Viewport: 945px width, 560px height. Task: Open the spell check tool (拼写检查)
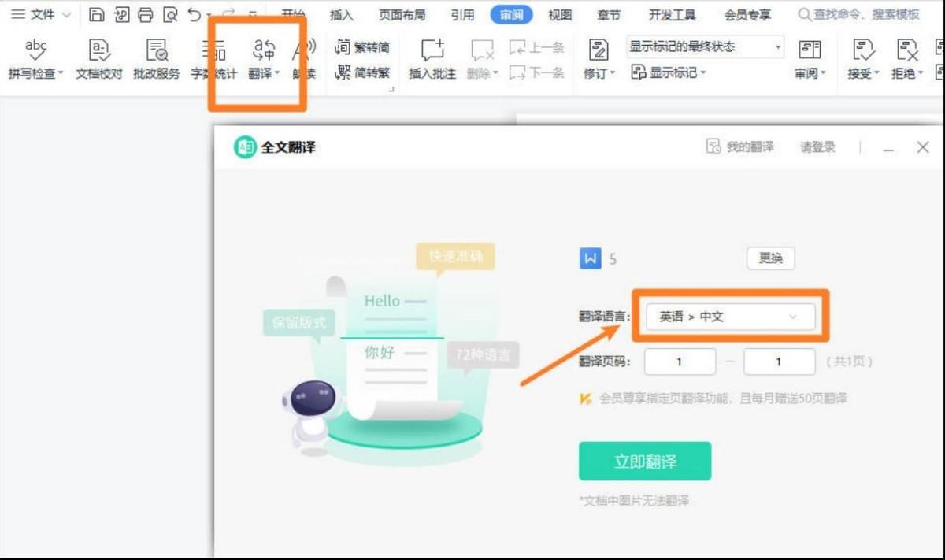(x=35, y=59)
